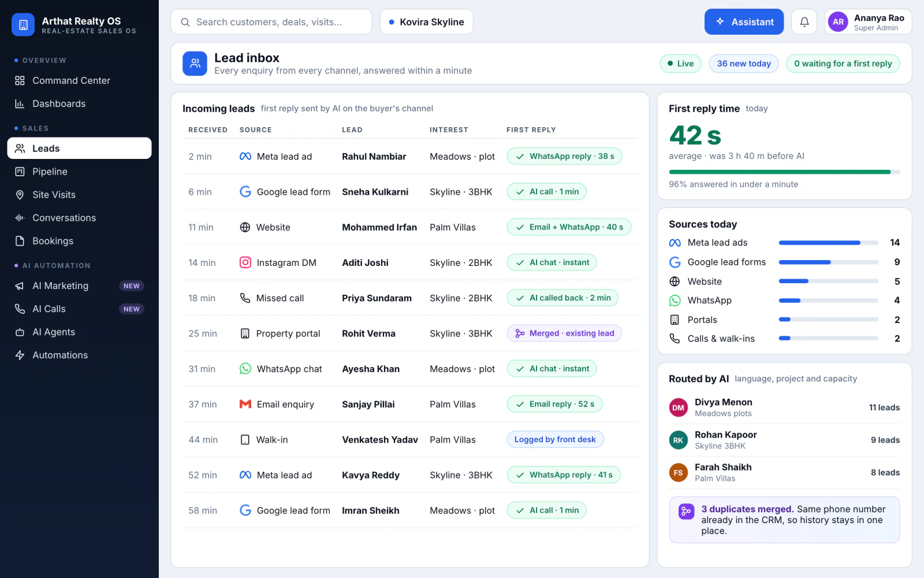Open AI Agents page

click(x=79, y=332)
